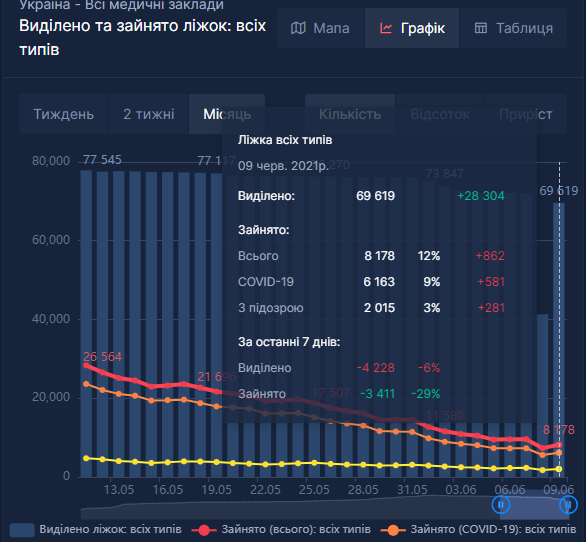Select the Графік view tab
The height and width of the screenshot is (542, 586).
tap(412, 28)
